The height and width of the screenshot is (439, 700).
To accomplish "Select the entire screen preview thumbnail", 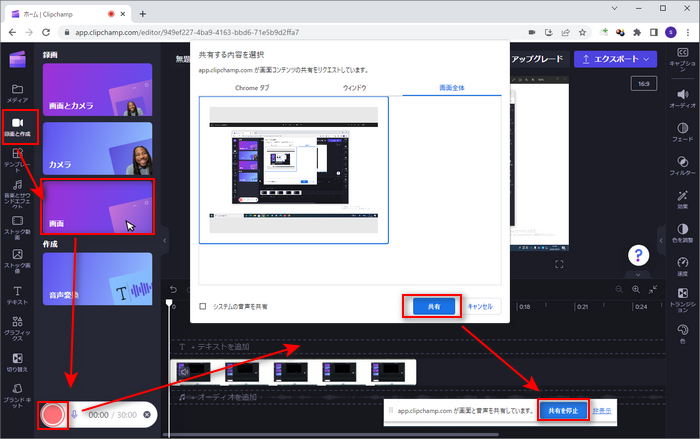I will [x=293, y=170].
